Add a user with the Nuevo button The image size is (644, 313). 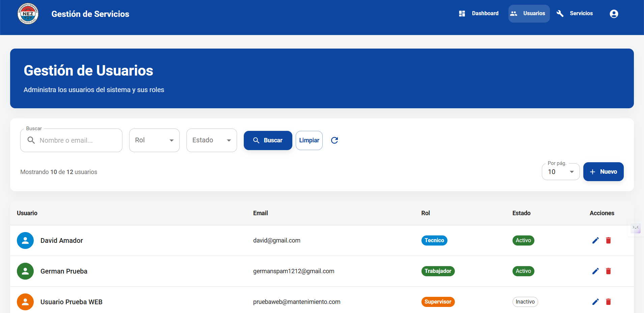coord(603,172)
